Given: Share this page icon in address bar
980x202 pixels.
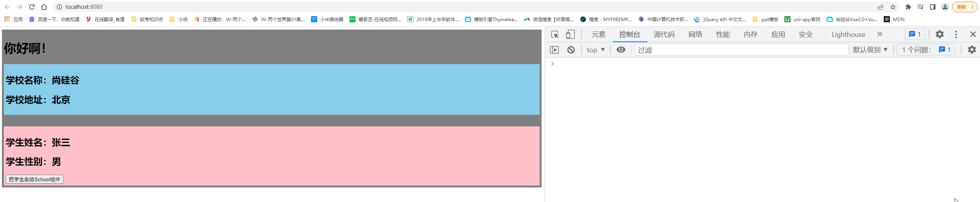Looking at the screenshot, I should pyautogui.click(x=881, y=7).
